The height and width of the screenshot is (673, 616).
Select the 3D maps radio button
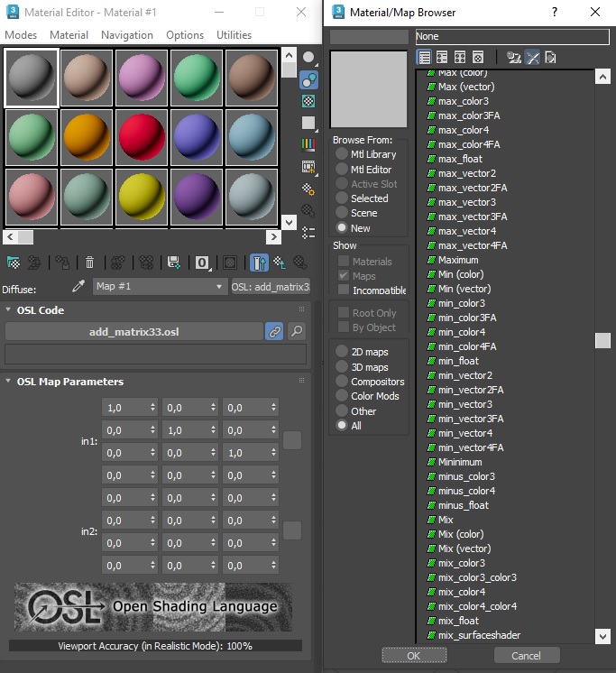[x=342, y=367]
